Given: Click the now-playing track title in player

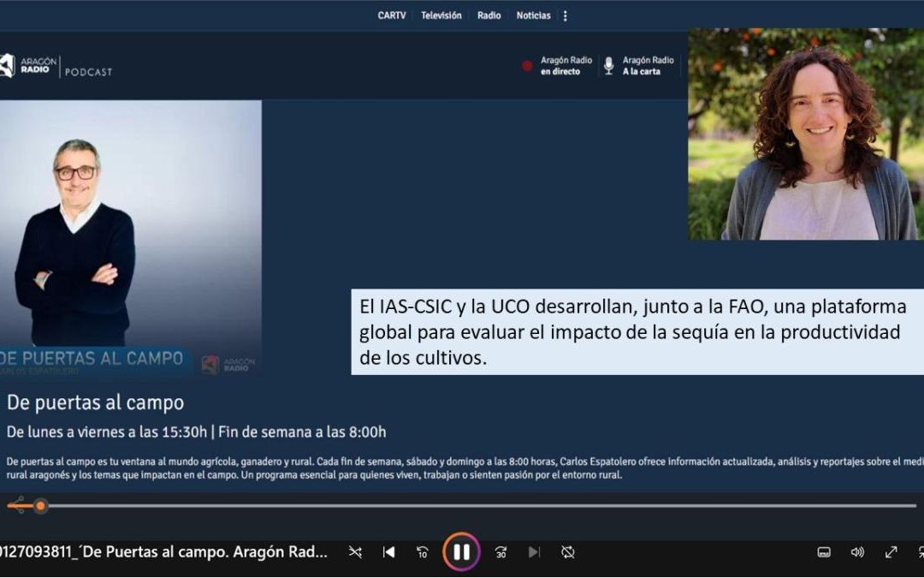Looking at the screenshot, I should (x=163, y=552).
